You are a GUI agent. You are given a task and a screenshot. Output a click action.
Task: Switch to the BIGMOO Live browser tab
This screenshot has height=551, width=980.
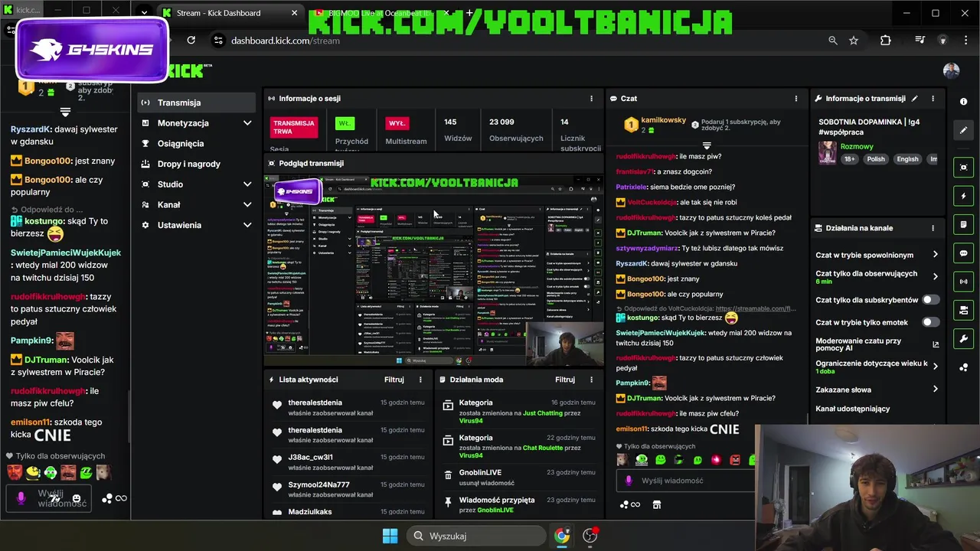(x=381, y=13)
